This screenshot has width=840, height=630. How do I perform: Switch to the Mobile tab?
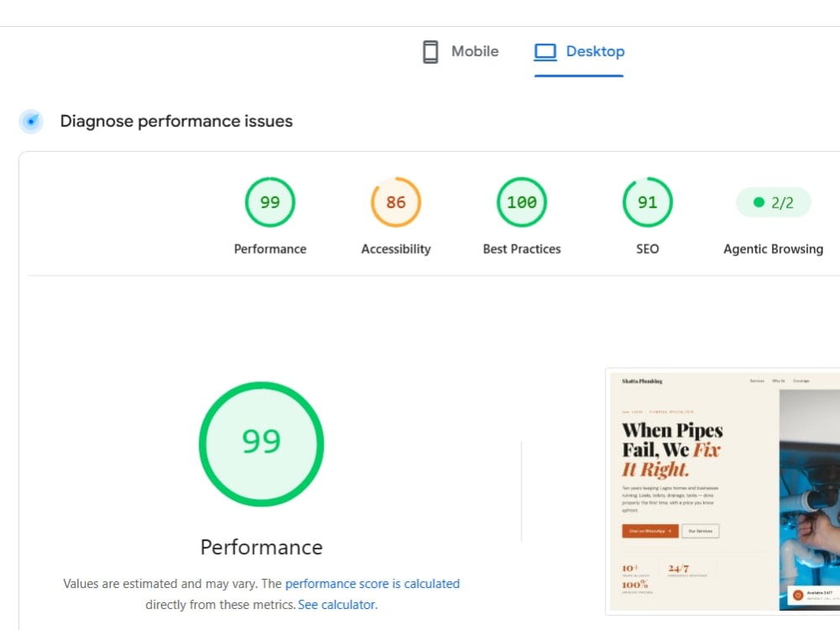(x=460, y=51)
